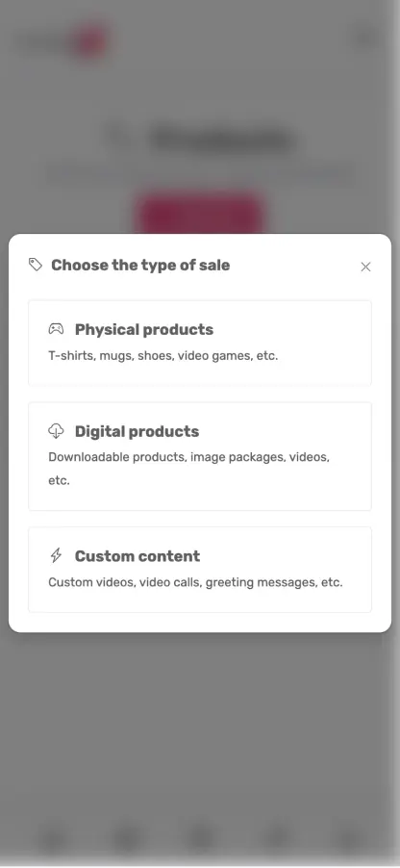
Task: Click the T-shirts, mugs, shoes description text
Action: [x=163, y=356]
